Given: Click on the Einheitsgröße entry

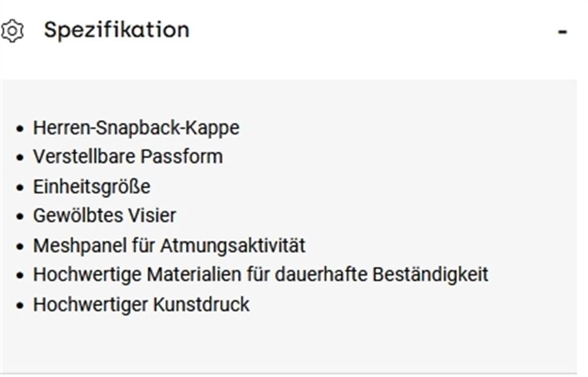Looking at the screenshot, I should (92, 187).
